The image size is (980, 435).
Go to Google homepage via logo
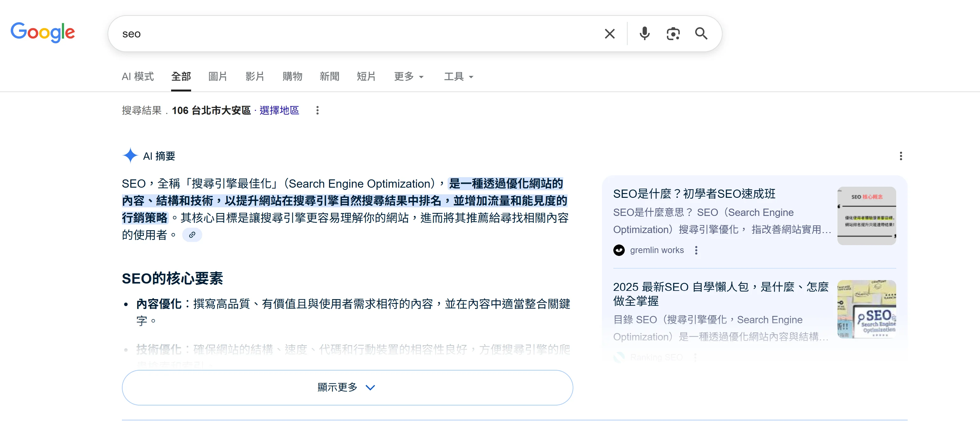pos(43,33)
